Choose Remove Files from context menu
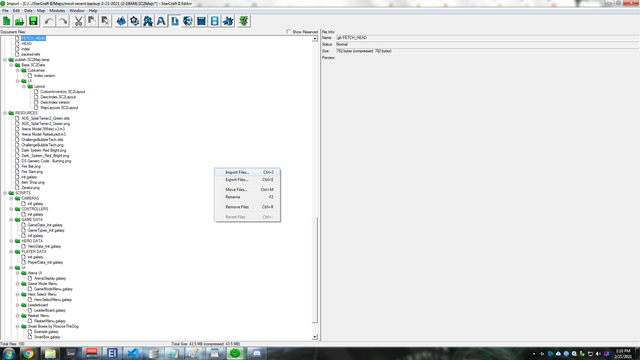 247,207
